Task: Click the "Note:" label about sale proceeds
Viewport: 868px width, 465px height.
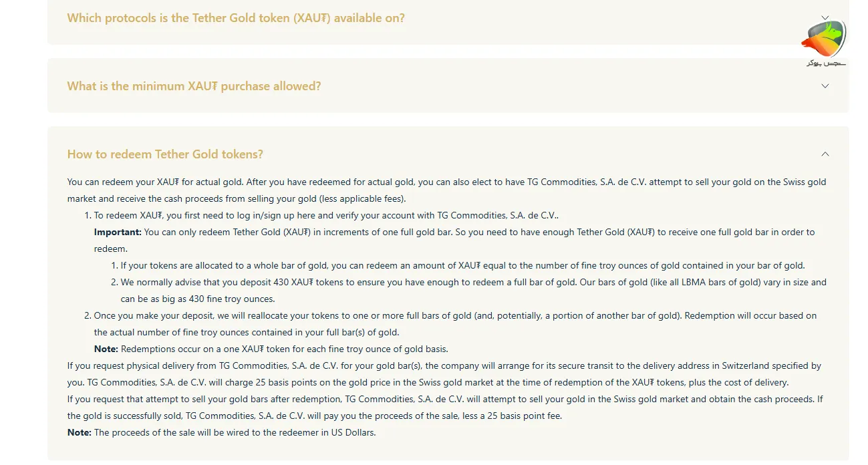Action: tap(79, 432)
